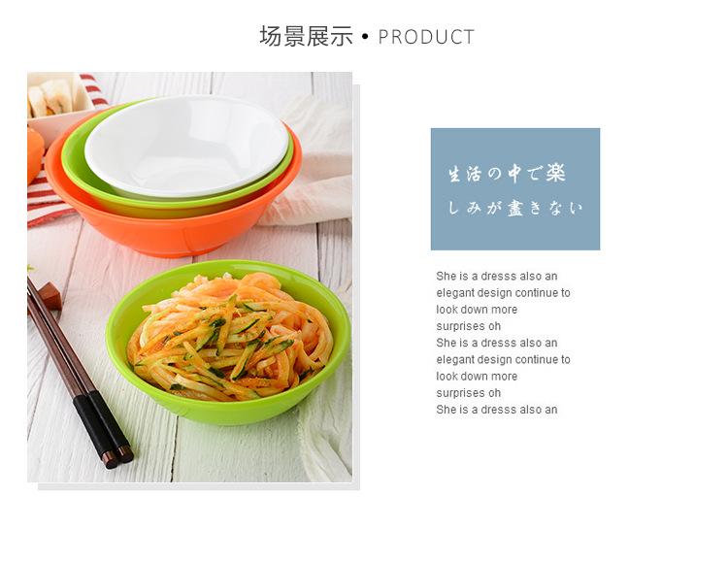Image resolution: width=728 pixels, height=563 pixels.
Task: Select the white bowl on top
Action: click(186, 146)
